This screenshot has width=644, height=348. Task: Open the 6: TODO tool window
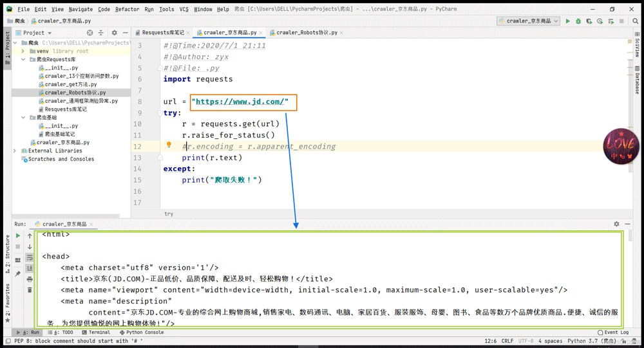coord(61,333)
